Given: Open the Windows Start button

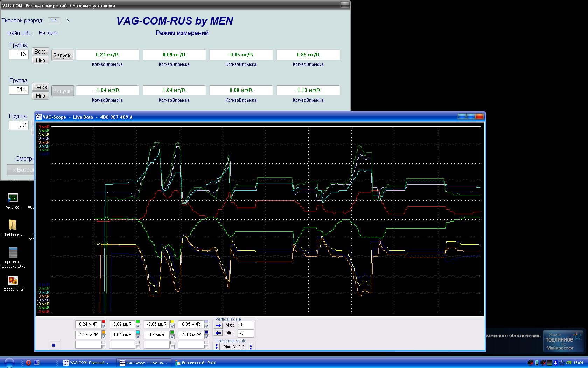Looking at the screenshot, I should (9, 363).
